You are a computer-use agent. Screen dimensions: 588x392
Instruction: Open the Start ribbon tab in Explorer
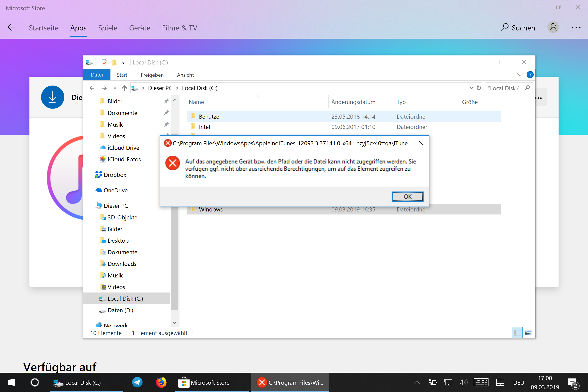click(122, 75)
